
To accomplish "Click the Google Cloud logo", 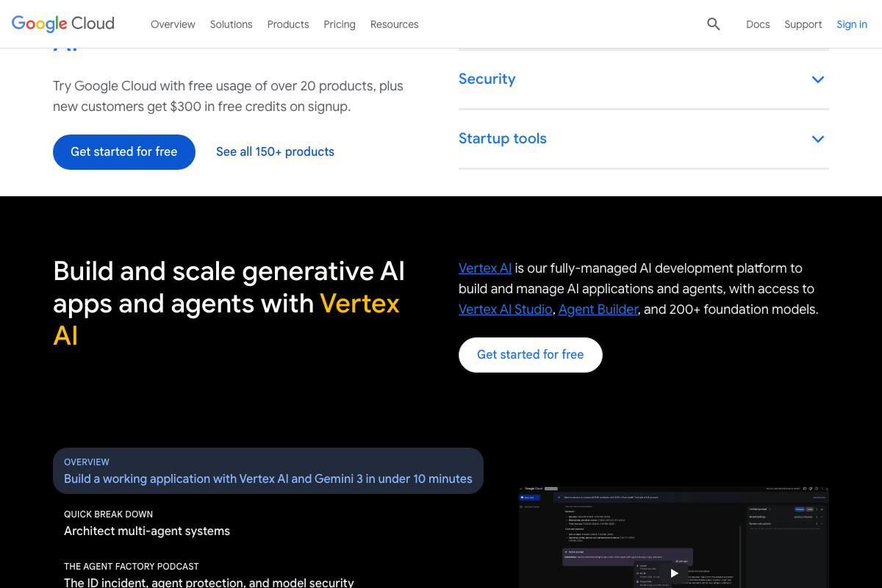I will [63, 24].
